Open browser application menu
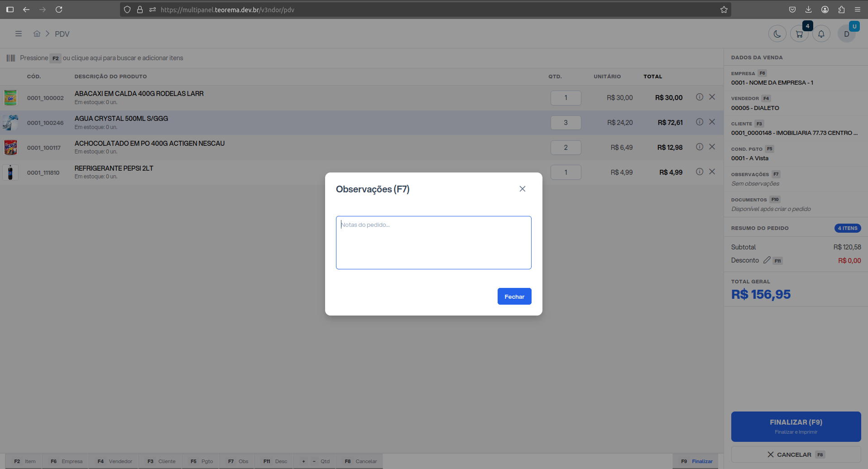This screenshot has height=469, width=868. click(x=858, y=10)
